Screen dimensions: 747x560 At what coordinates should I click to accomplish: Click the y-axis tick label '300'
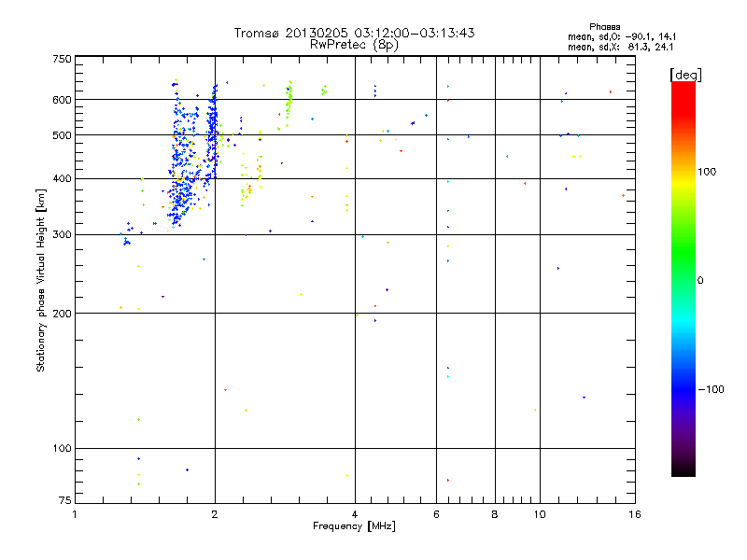coord(62,235)
